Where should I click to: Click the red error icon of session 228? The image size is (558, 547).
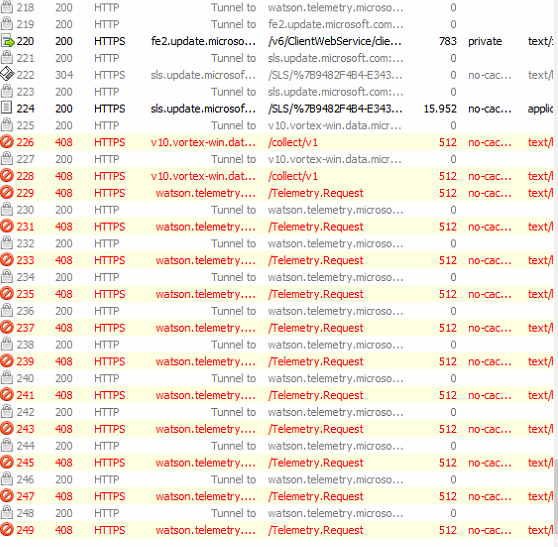click(x=7, y=176)
